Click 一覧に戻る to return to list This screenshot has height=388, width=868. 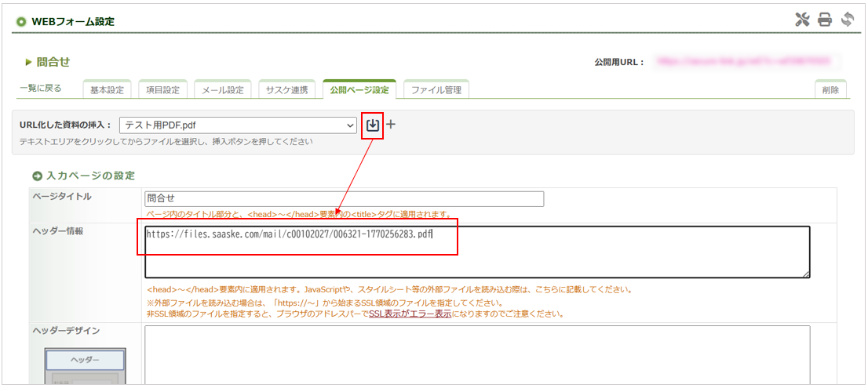click(41, 88)
